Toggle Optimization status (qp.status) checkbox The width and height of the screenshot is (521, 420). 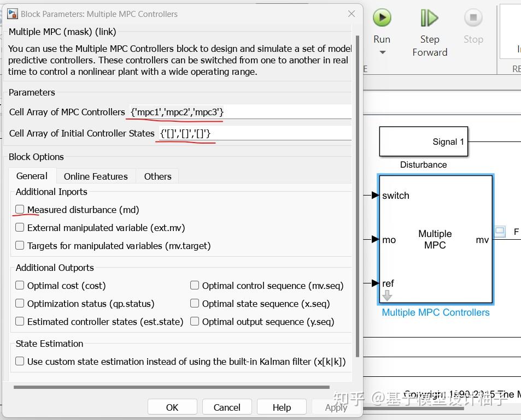click(x=20, y=303)
